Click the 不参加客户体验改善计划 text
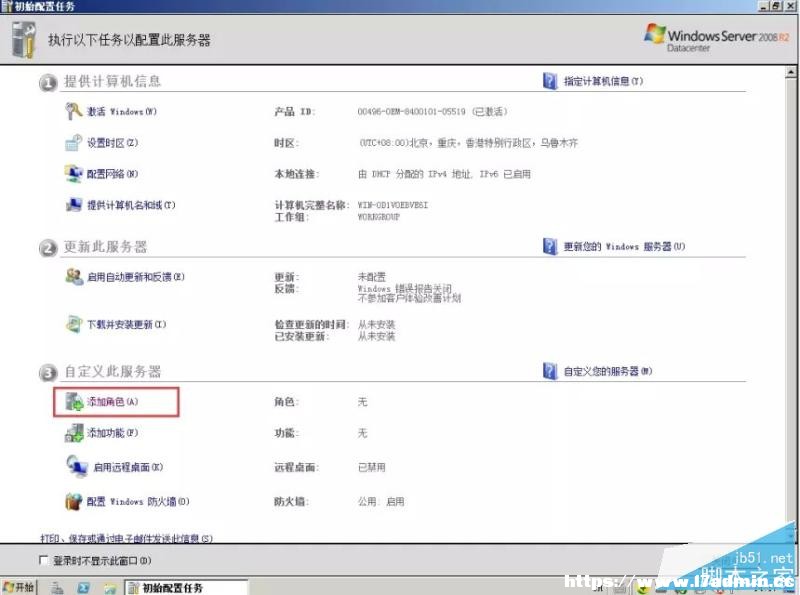This screenshot has height=595, width=800. pyautogui.click(x=409, y=299)
